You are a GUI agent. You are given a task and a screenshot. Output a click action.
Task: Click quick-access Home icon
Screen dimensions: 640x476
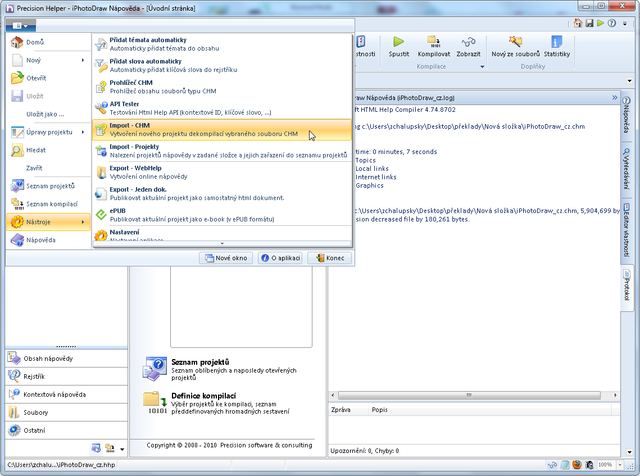[578, 23]
